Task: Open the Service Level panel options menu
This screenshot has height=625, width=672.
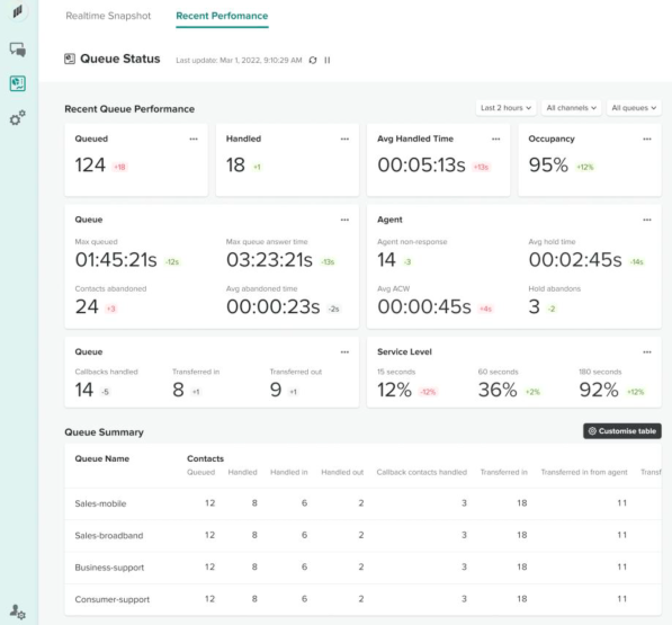Action: coord(647,352)
